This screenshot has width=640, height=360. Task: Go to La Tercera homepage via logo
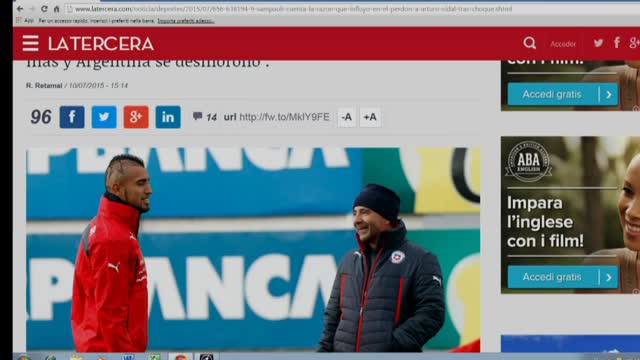pyautogui.click(x=101, y=44)
